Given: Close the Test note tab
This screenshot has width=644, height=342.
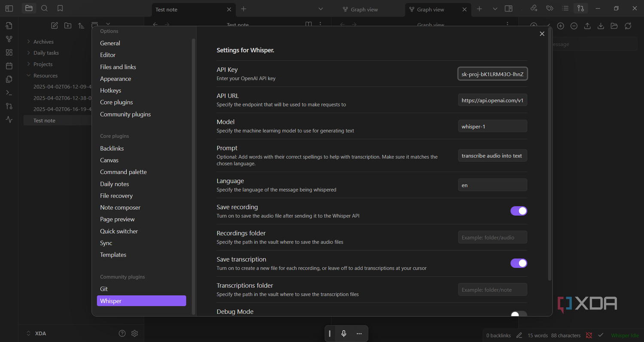Looking at the screenshot, I should [x=229, y=9].
